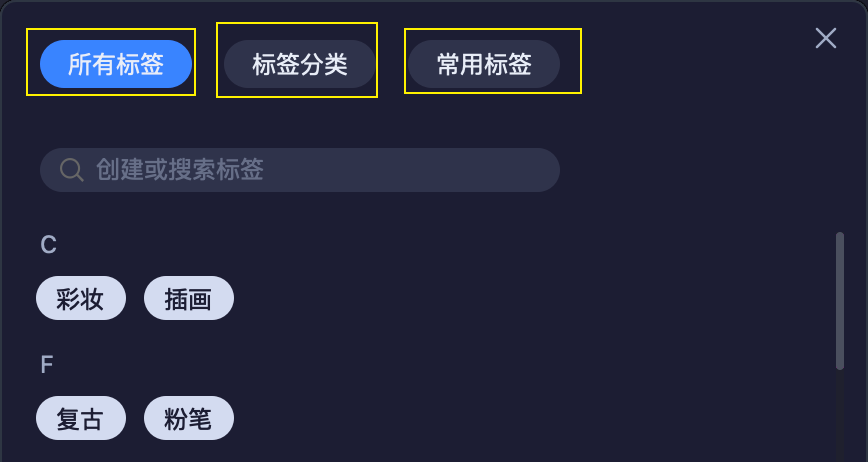Focus the 创建或搜索标签 search field
Viewport: 868px width, 462px height.
pos(299,170)
